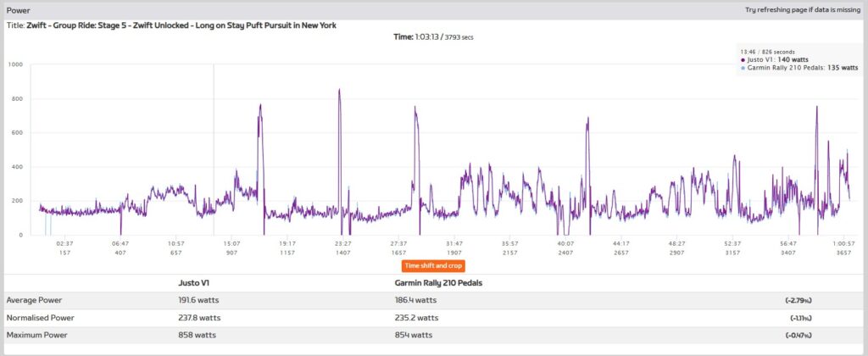Screen dimensions: 868x356
Task: Select the Maximum Power row label
Action: point(36,336)
